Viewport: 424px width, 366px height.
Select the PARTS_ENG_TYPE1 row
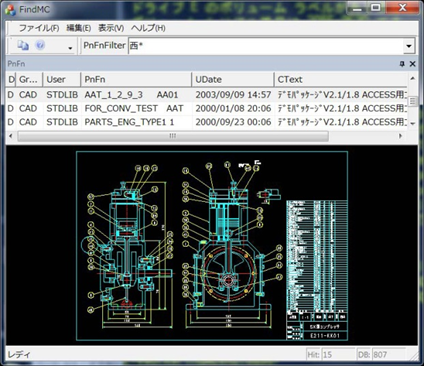coord(207,122)
